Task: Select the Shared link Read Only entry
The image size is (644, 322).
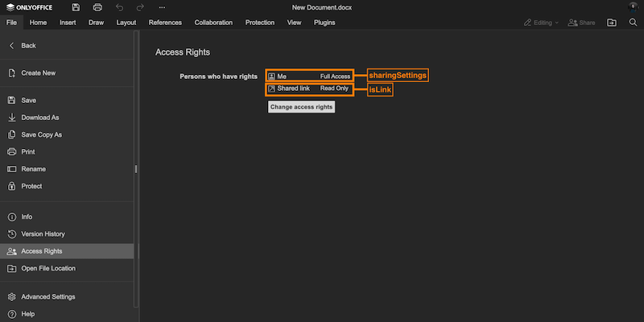Action: point(309,89)
